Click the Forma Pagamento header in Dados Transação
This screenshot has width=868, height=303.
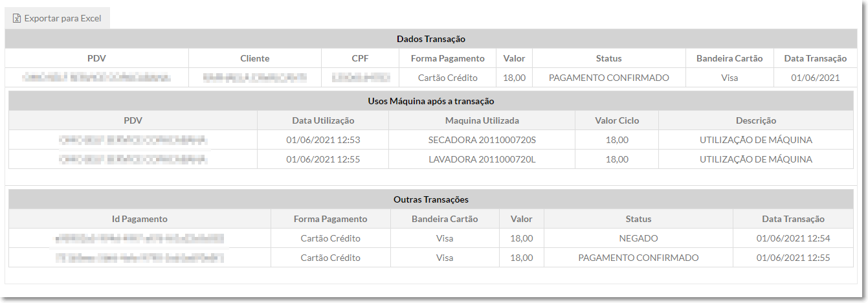[448, 58]
